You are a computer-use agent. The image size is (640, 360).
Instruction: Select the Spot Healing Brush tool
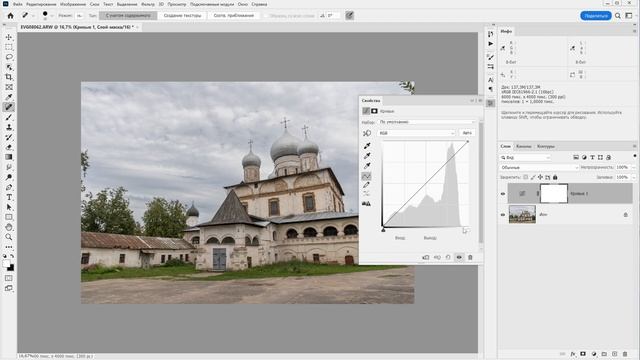point(9,107)
